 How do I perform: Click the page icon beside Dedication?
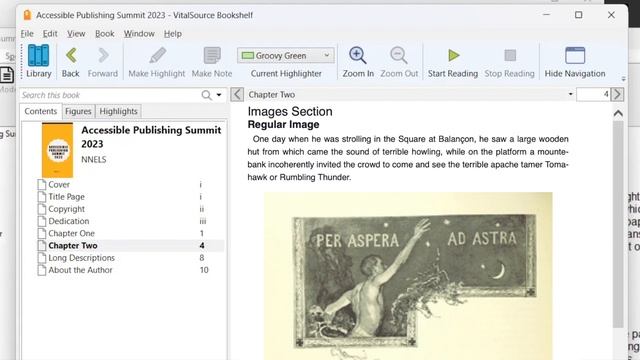click(x=42, y=221)
